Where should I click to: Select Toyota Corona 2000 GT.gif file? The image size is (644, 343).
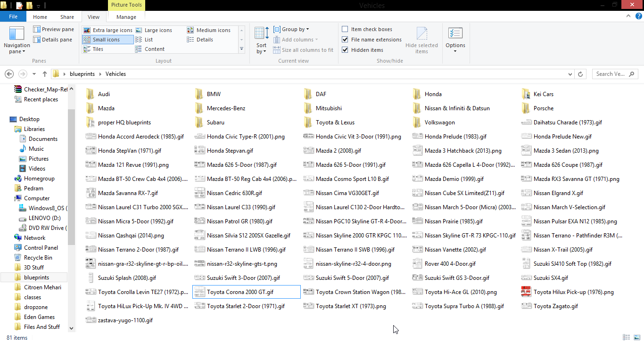(246, 292)
